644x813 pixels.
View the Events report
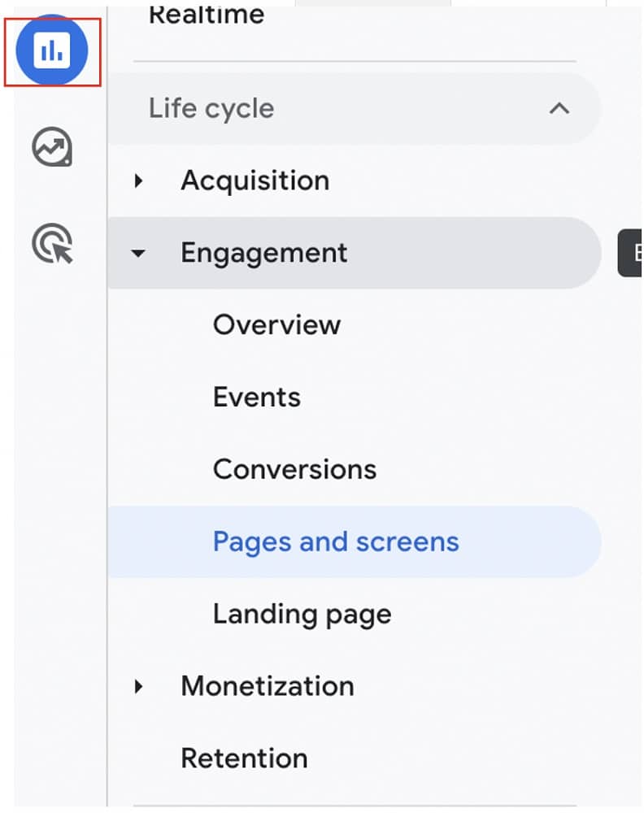tap(256, 397)
